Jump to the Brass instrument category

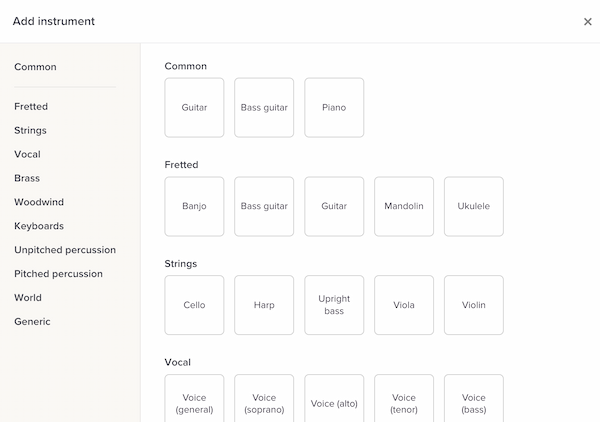tap(27, 178)
